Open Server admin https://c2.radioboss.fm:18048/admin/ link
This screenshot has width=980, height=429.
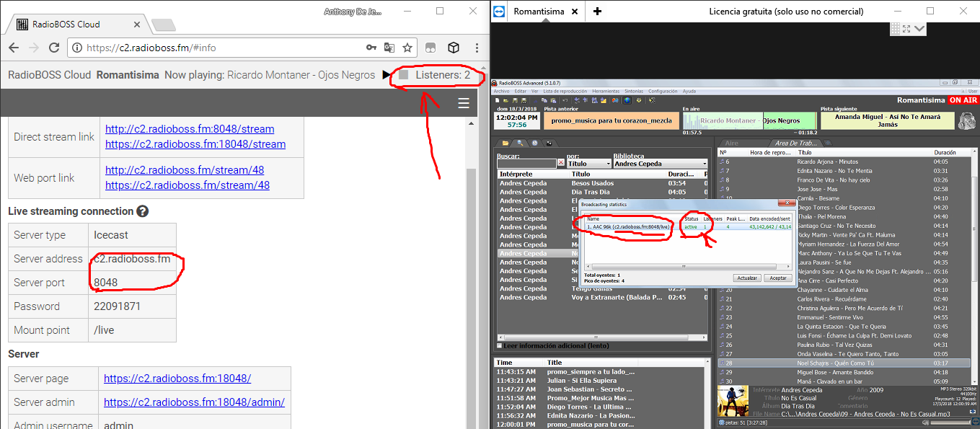[x=194, y=402]
